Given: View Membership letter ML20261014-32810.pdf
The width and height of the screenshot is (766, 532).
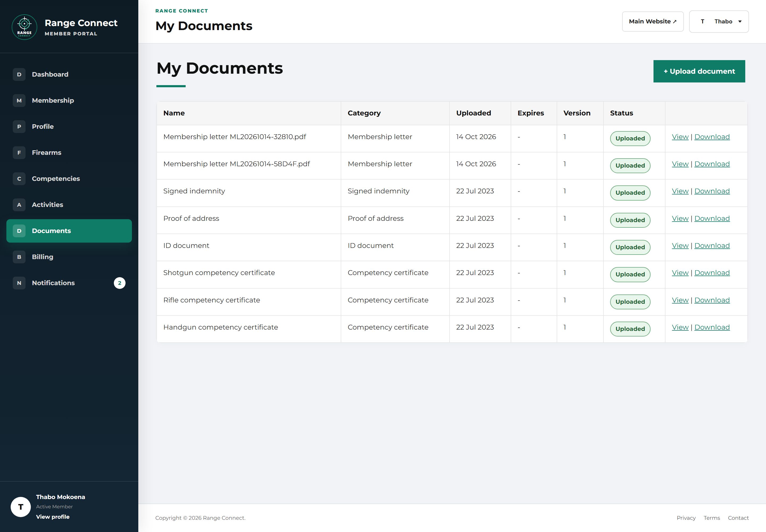Looking at the screenshot, I should point(680,137).
